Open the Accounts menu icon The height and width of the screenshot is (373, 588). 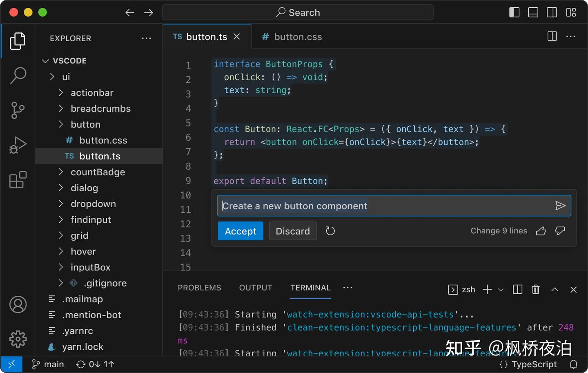tap(18, 305)
